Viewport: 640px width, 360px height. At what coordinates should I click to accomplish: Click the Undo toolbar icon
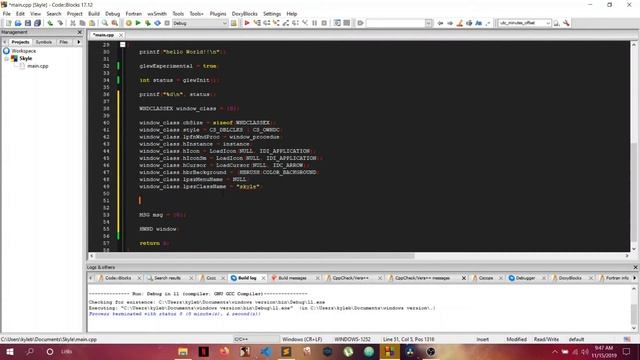tap(50, 23)
